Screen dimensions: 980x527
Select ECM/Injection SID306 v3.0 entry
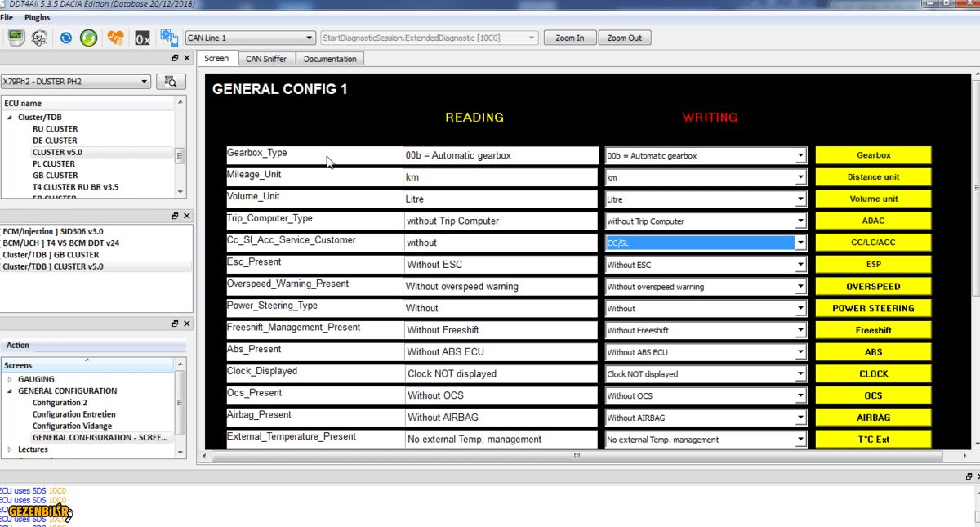[x=53, y=232]
